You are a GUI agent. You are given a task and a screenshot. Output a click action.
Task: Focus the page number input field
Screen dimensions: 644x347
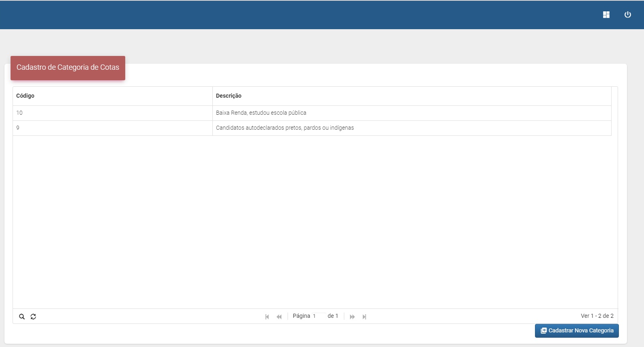318,316
